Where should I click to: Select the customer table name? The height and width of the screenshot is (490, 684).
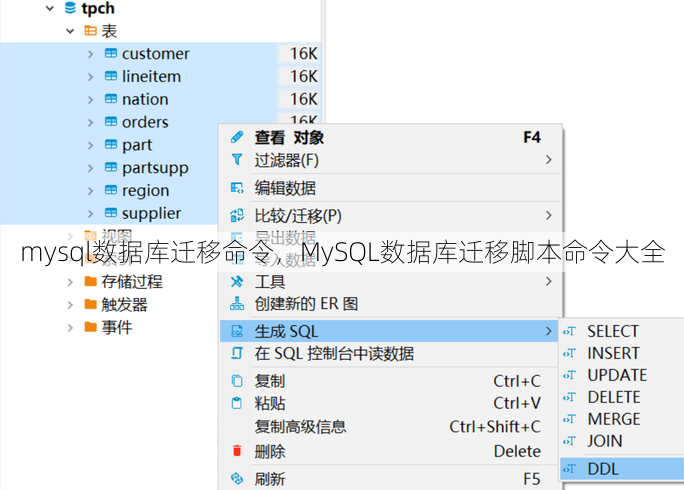(156, 54)
